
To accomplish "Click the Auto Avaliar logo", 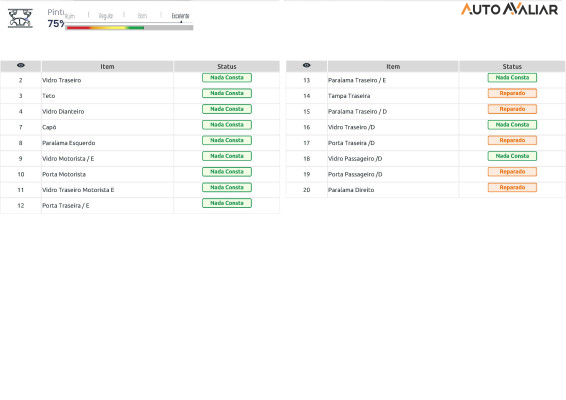I will pyautogui.click(x=509, y=9).
